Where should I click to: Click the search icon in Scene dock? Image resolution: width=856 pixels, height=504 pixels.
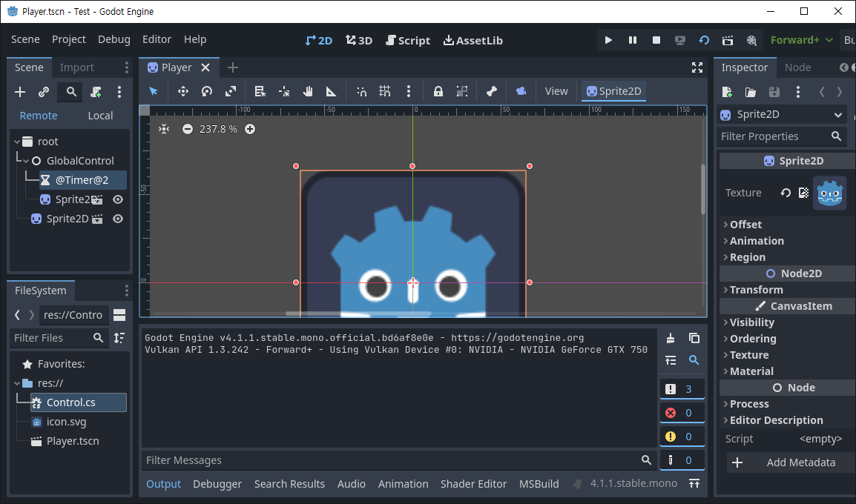(x=71, y=92)
